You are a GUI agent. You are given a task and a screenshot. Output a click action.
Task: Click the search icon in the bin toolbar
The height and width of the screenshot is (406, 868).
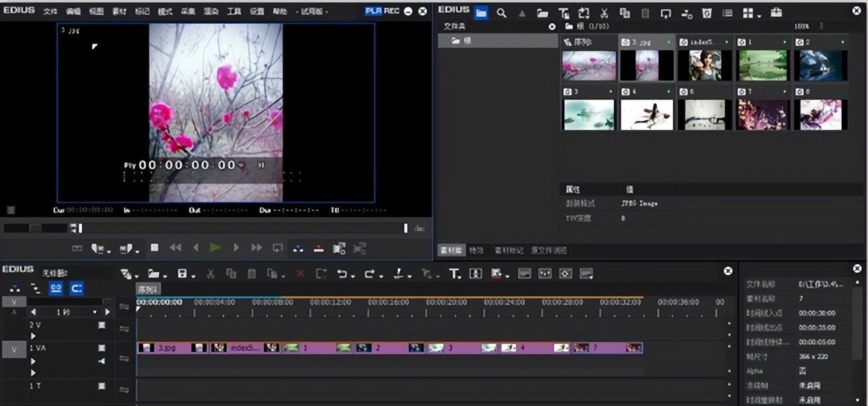pyautogui.click(x=501, y=13)
